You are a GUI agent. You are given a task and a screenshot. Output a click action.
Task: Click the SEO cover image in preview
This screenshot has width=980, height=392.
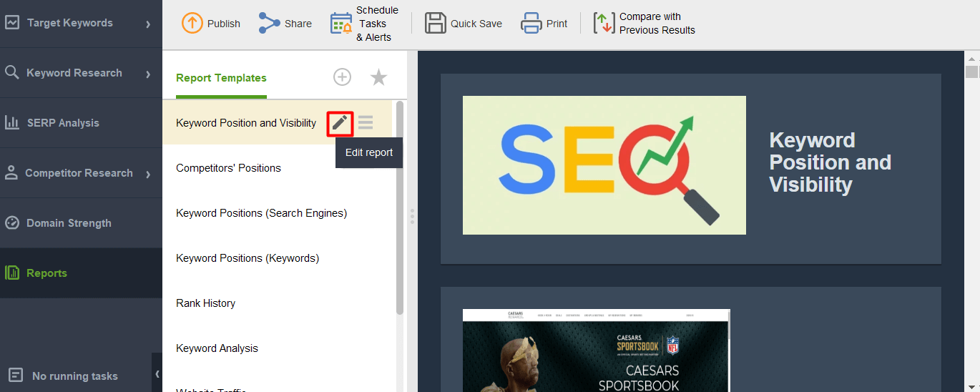(604, 165)
